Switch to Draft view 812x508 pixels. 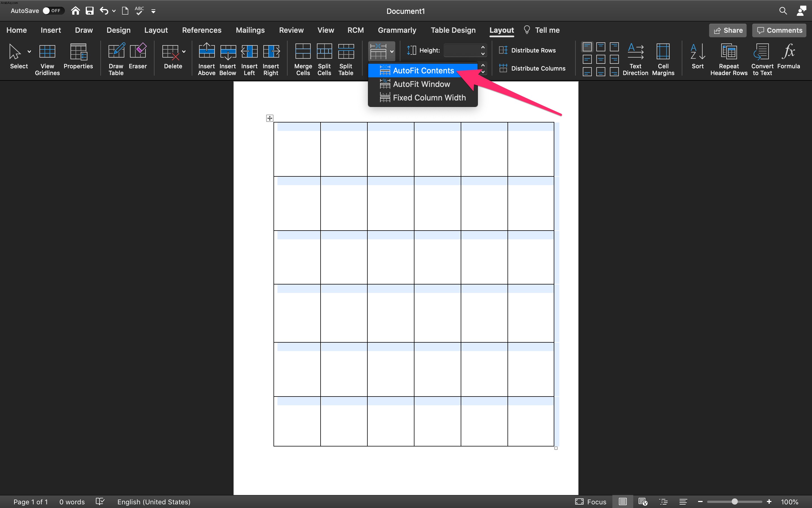pos(683,502)
